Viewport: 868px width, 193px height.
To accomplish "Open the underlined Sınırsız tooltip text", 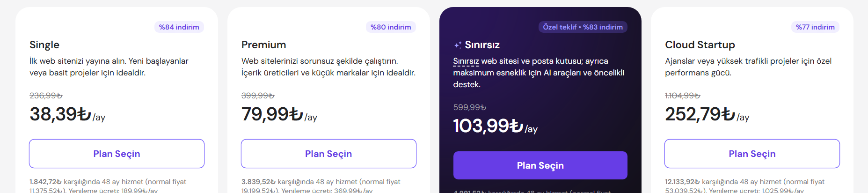I will tap(466, 61).
